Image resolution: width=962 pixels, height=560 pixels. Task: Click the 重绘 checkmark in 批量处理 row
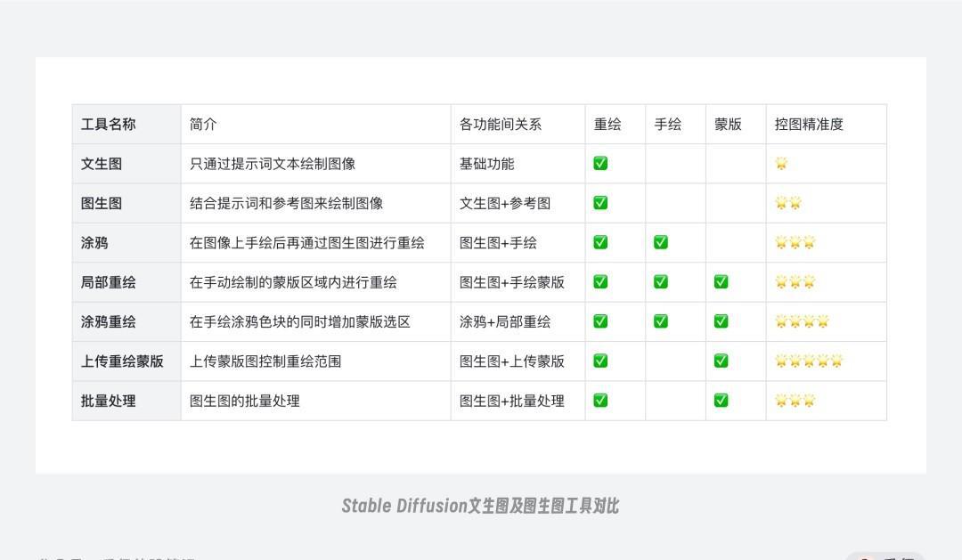(x=600, y=401)
